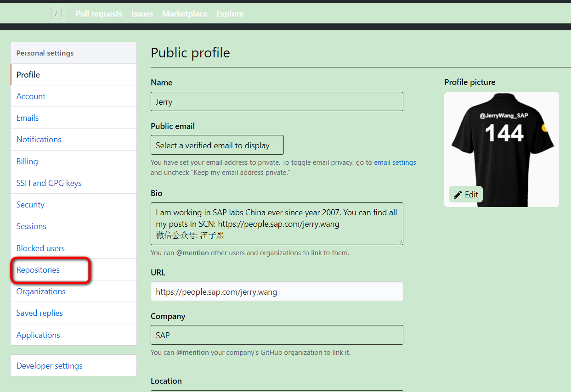Open the Public email dropdown

point(217,145)
